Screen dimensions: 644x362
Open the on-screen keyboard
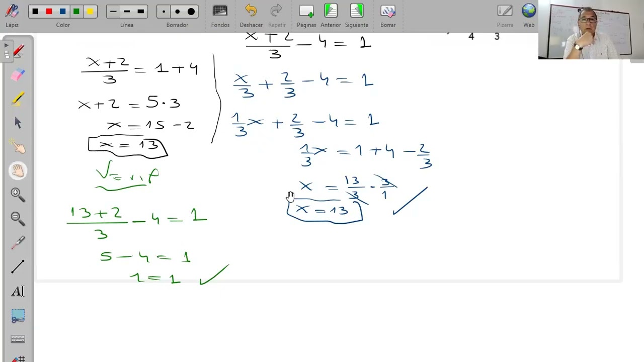18,339
